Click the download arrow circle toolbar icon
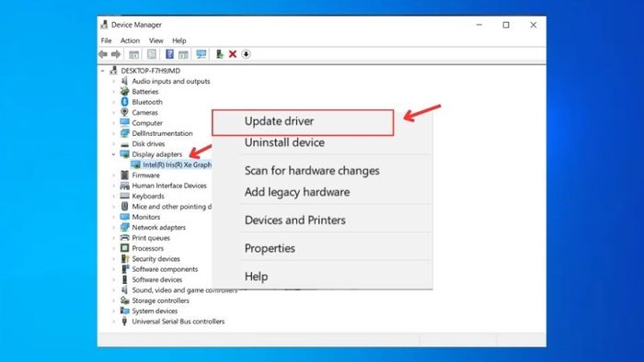Image resolution: width=644 pixels, height=362 pixels. point(246,54)
